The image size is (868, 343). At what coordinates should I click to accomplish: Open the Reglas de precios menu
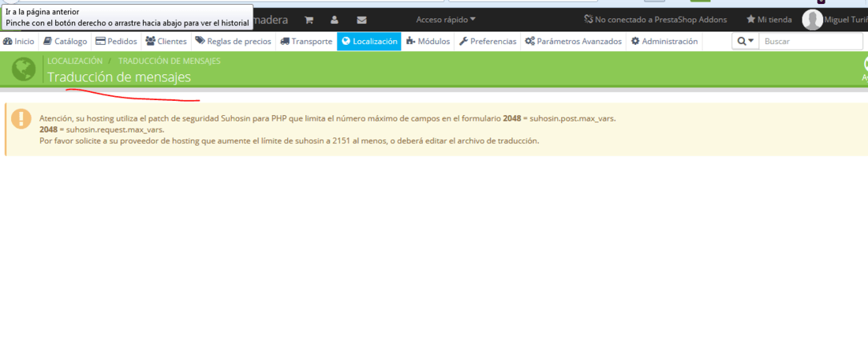click(233, 41)
